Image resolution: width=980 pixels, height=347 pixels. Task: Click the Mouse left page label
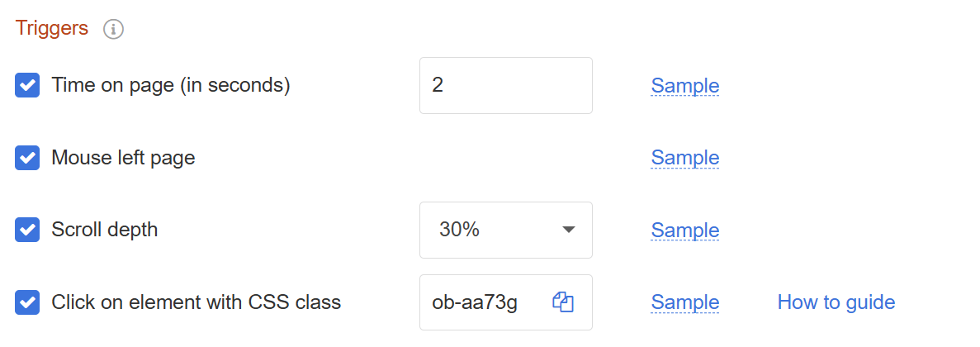pyautogui.click(x=123, y=157)
